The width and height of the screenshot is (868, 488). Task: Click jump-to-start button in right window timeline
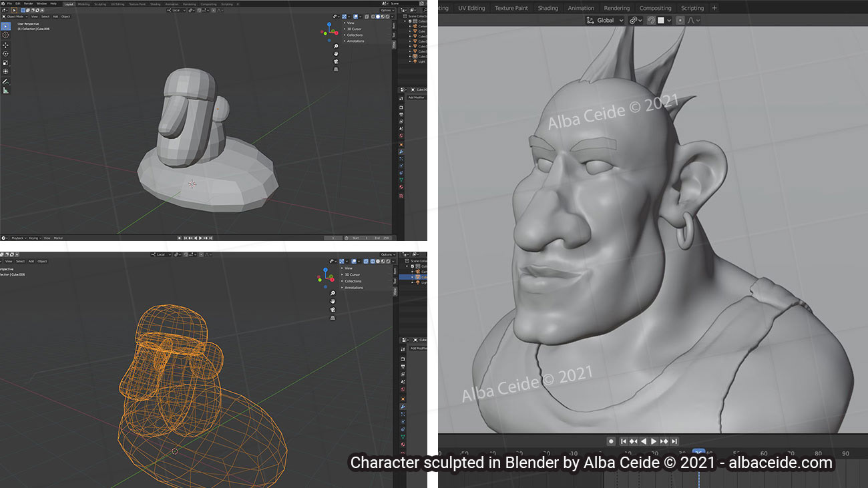coord(624,441)
